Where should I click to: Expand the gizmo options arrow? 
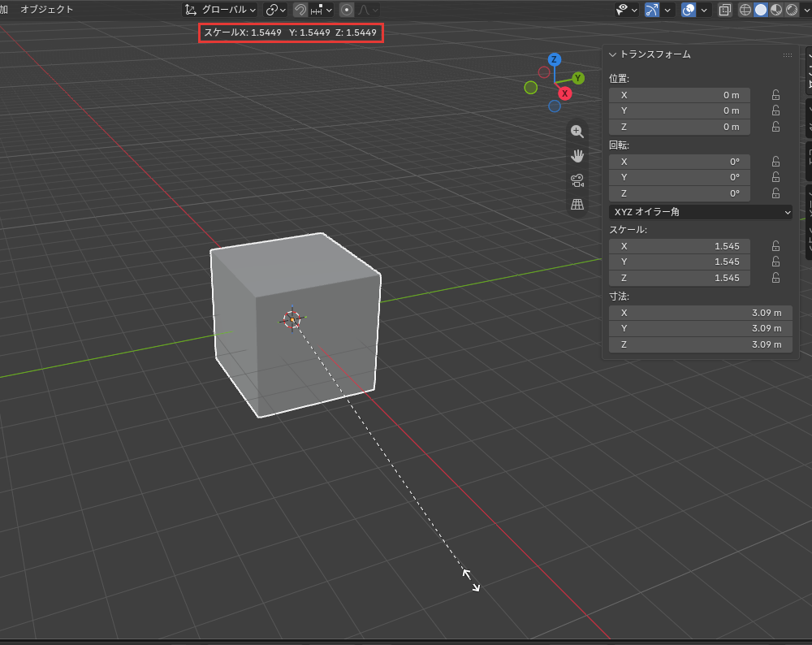coord(667,10)
